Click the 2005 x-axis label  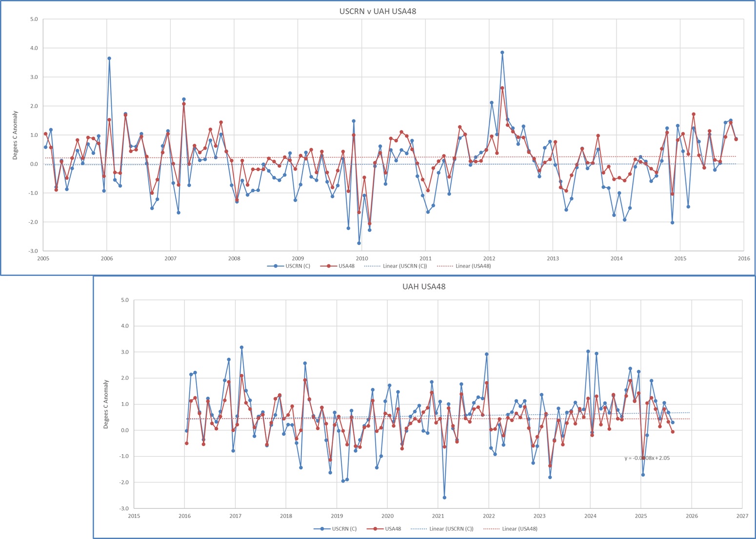coord(43,259)
